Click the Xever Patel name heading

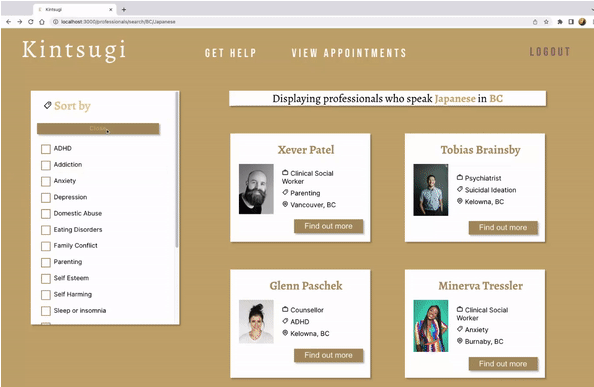pyautogui.click(x=306, y=150)
